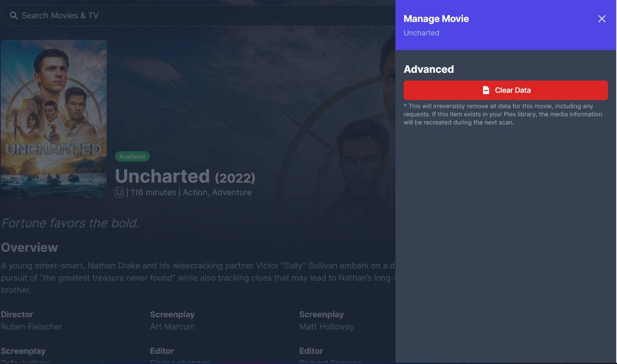Open Art Marcum's person page
617x364 pixels.
click(x=173, y=327)
